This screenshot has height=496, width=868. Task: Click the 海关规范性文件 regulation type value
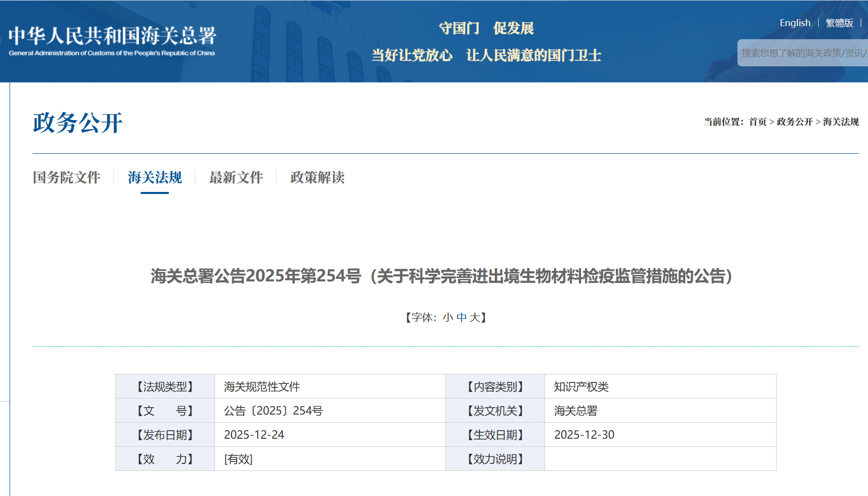(262, 386)
